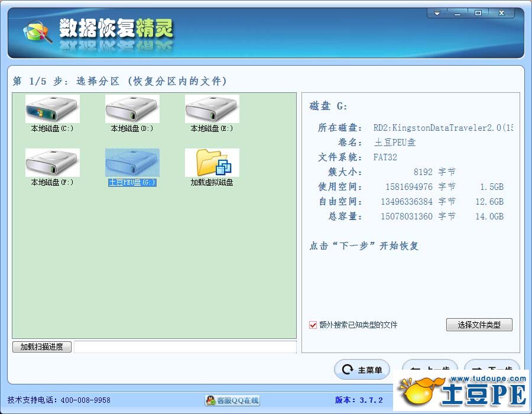Open 客服QQ在线 support chat

(232, 400)
